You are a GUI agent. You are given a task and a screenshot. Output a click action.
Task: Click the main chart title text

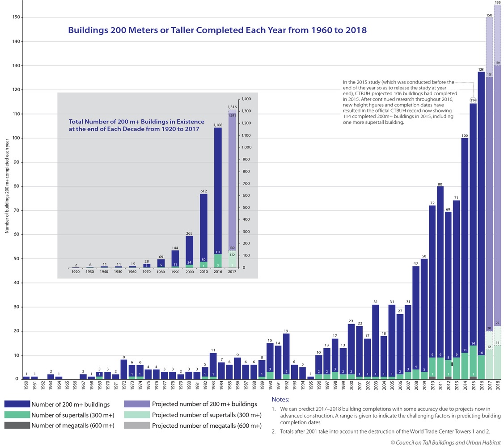(217, 30)
